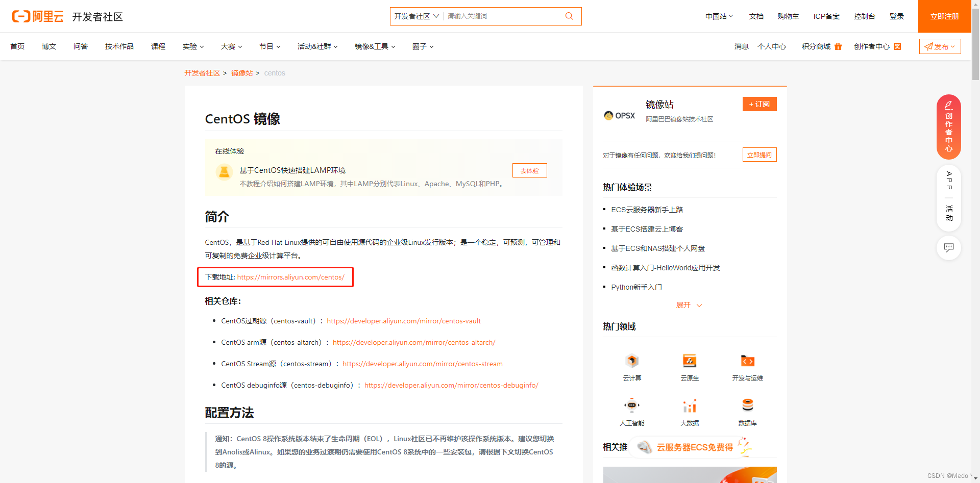Click the gift icon next to 积分商城
Screen dimensions: 980x483
(x=838, y=46)
